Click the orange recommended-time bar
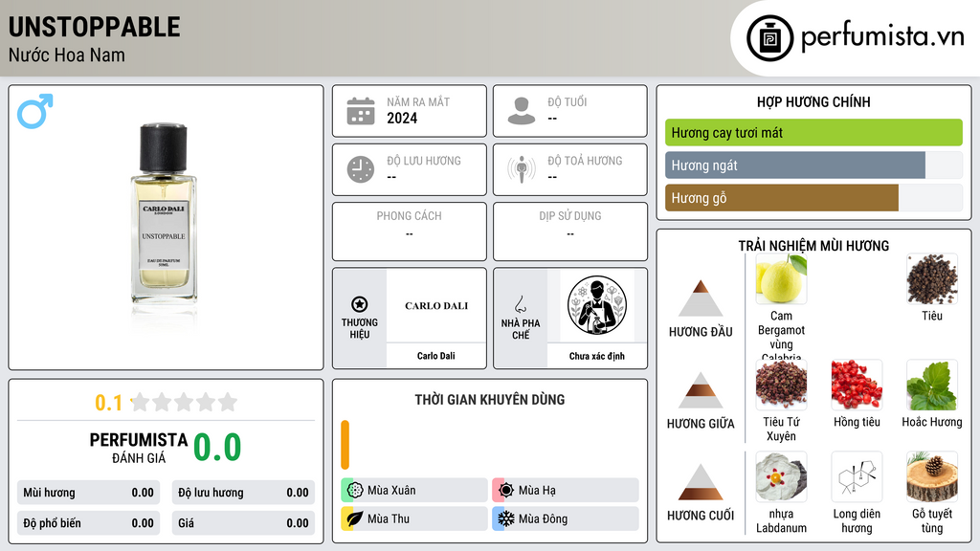The image size is (980, 551). pyautogui.click(x=345, y=445)
